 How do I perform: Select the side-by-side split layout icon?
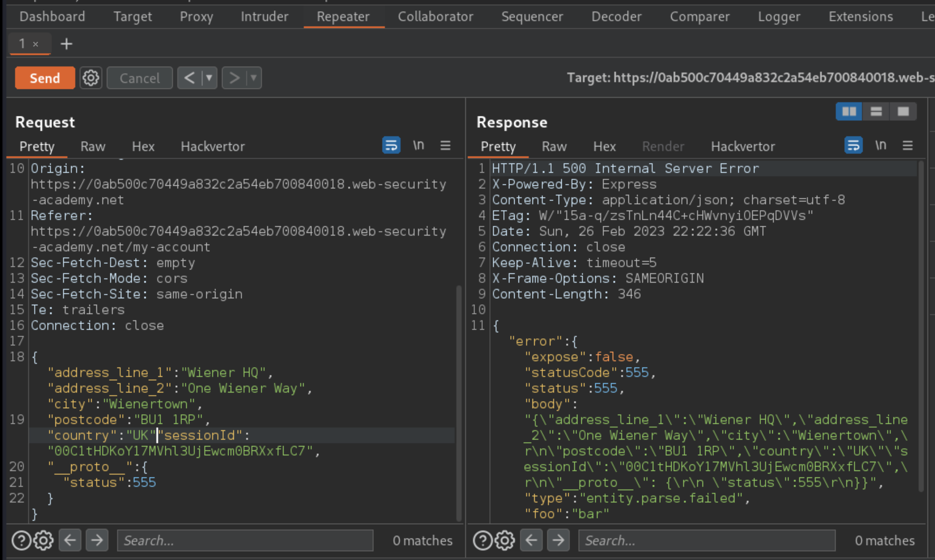(849, 111)
